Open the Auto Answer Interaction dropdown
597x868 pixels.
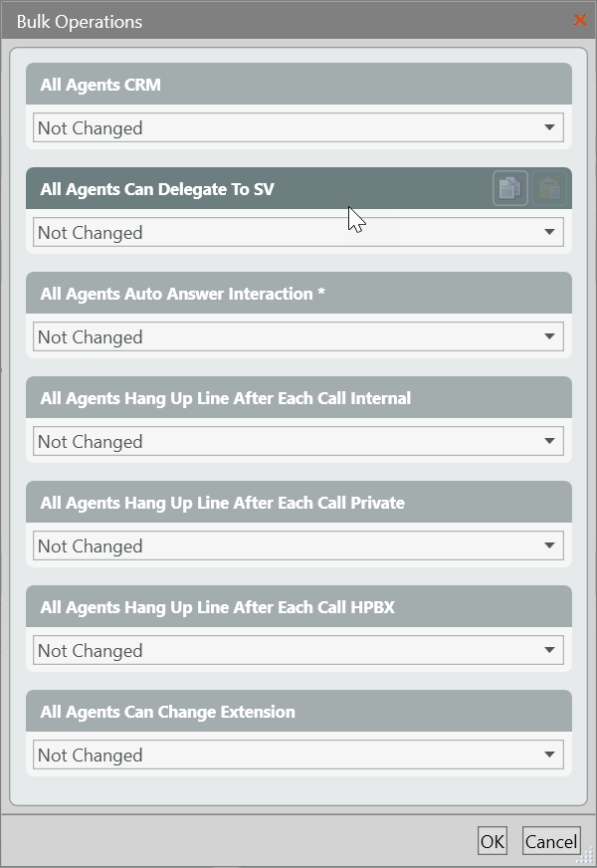pos(298,336)
